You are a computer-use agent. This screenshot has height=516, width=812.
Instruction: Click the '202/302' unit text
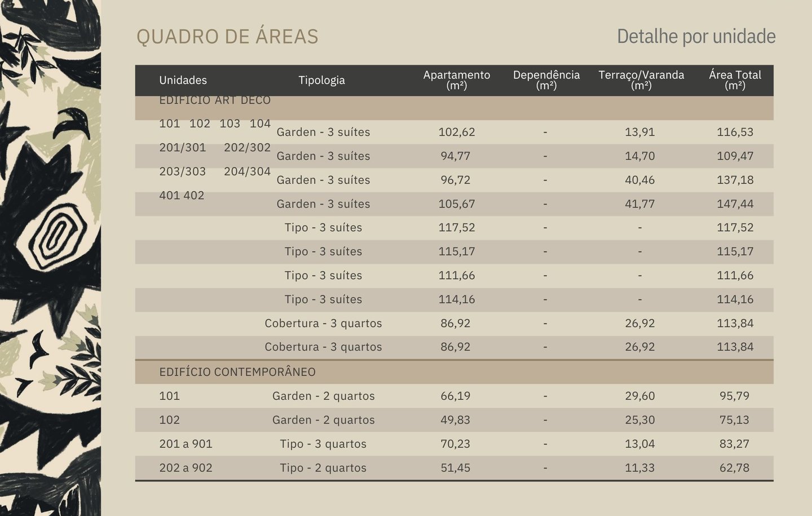[247, 148]
